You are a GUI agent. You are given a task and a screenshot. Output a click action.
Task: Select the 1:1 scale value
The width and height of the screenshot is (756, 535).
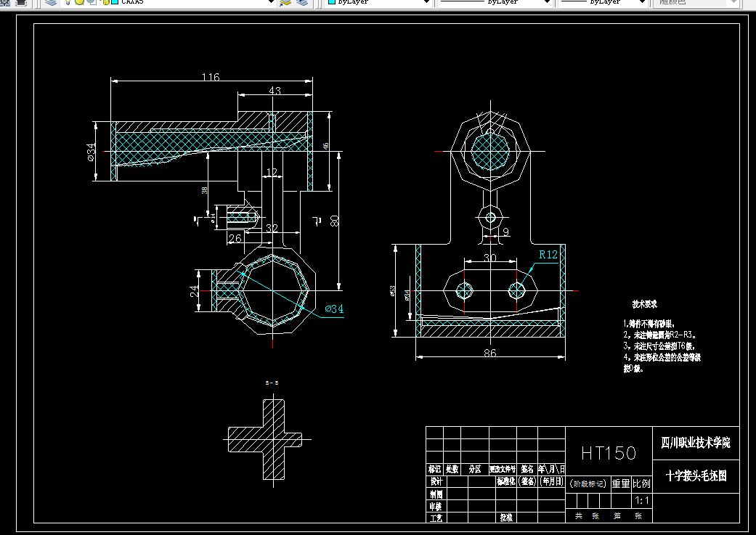point(642,501)
